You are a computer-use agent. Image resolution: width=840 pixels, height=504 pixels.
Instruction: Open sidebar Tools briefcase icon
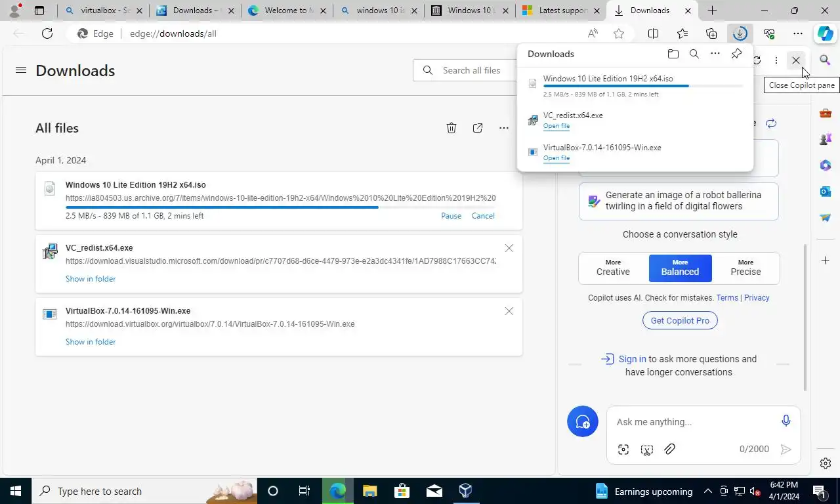[826, 113]
